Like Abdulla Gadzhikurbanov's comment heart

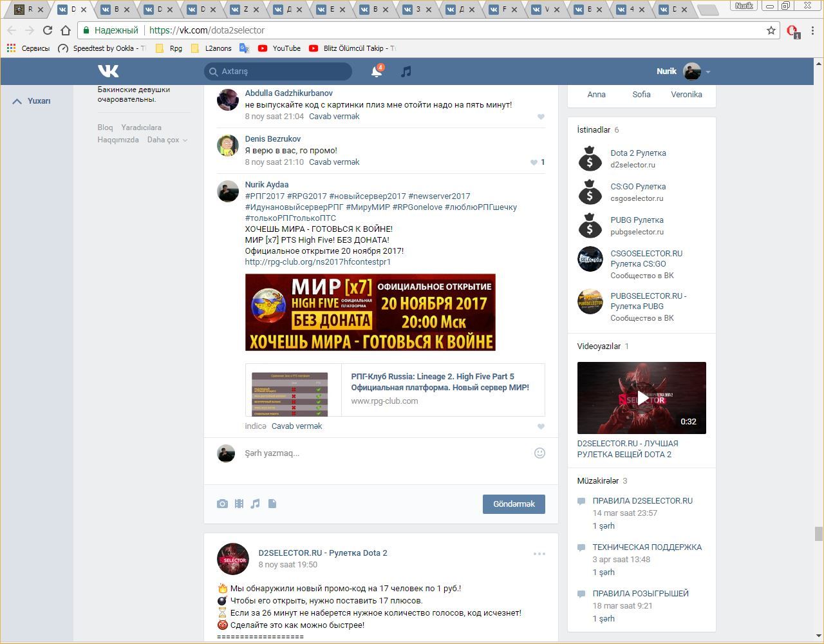tap(541, 117)
